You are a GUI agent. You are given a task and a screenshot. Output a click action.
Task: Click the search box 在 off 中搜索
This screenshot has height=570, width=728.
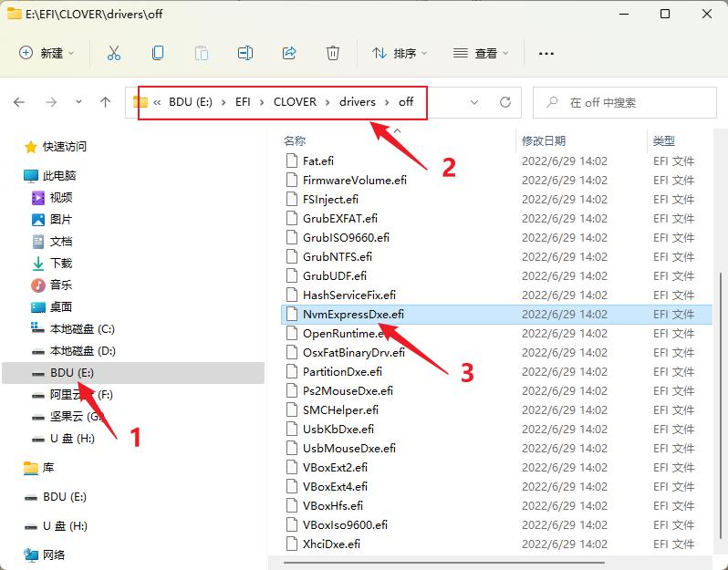click(x=629, y=102)
